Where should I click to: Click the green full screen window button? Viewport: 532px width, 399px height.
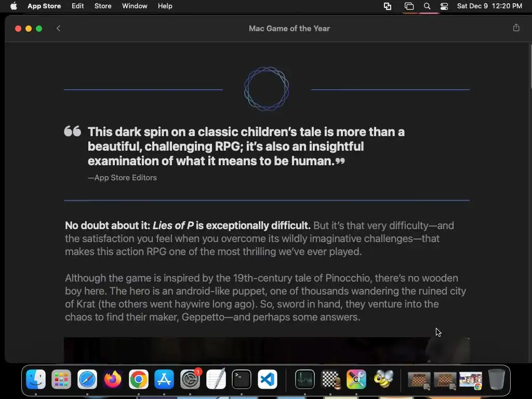(x=39, y=29)
